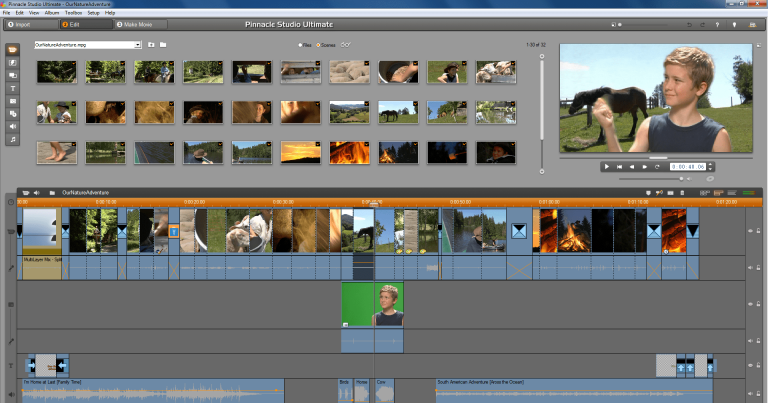
Task: Click the undo arrow in top bar
Action: 689,24
